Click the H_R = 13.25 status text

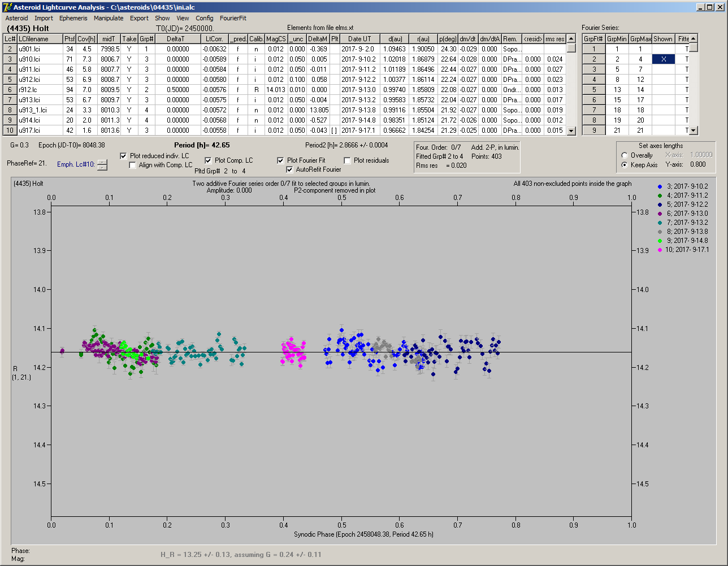pyautogui.click(x=241, y=554)
